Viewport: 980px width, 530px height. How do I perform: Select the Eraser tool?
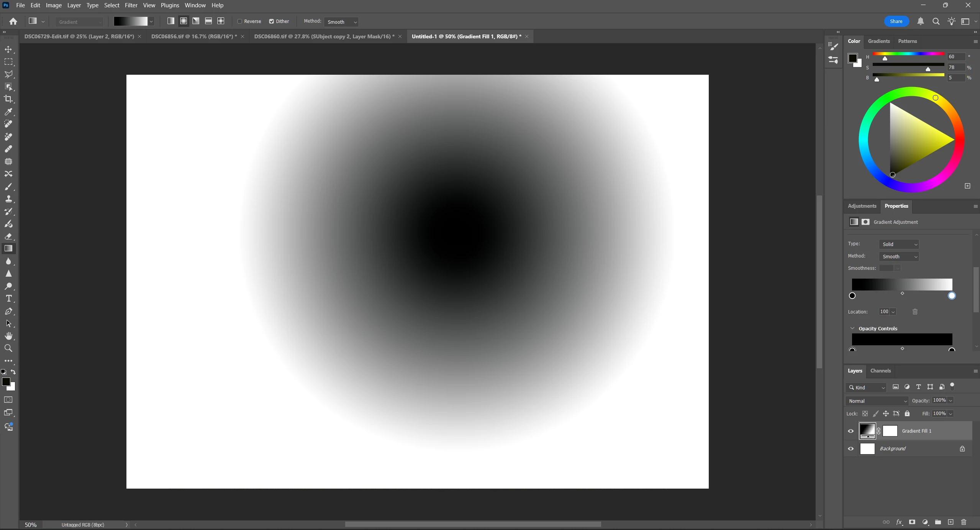click(x=8, y=236)
